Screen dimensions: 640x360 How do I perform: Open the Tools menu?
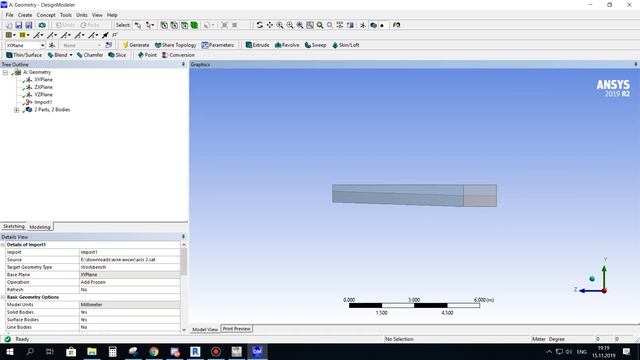pyautogui.click(x=66, y=15)
